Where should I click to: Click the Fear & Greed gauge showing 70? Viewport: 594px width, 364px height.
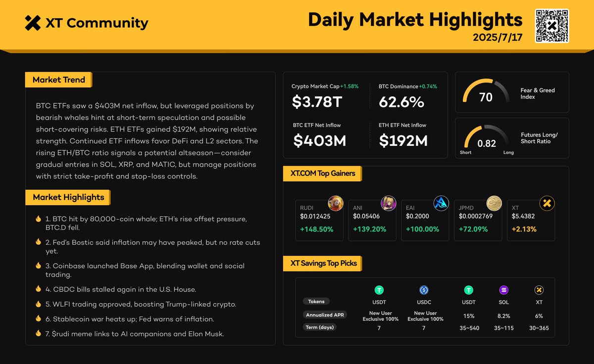click(x=486, y=92)
